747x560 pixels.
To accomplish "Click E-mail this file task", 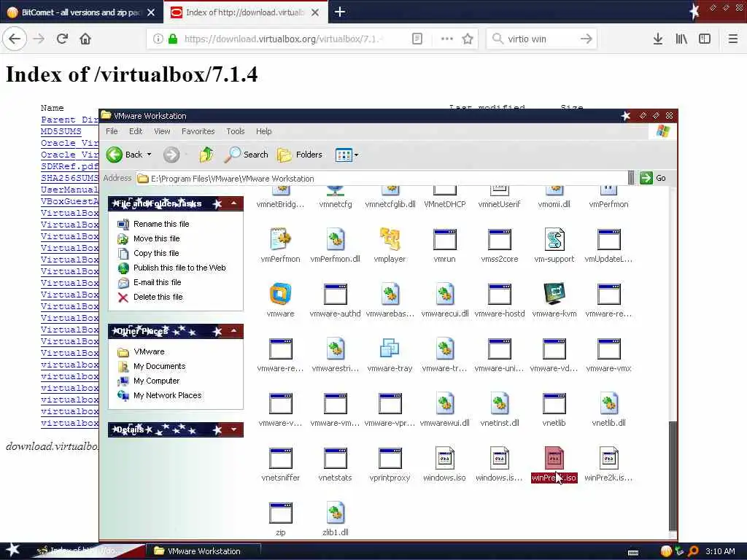I will coord(158,282).
